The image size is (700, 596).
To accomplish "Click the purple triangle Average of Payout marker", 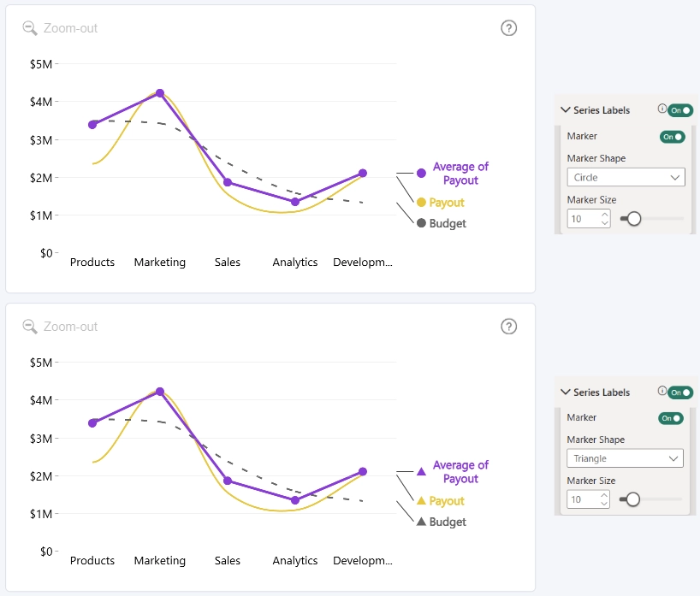I will [x=421, y=471].
